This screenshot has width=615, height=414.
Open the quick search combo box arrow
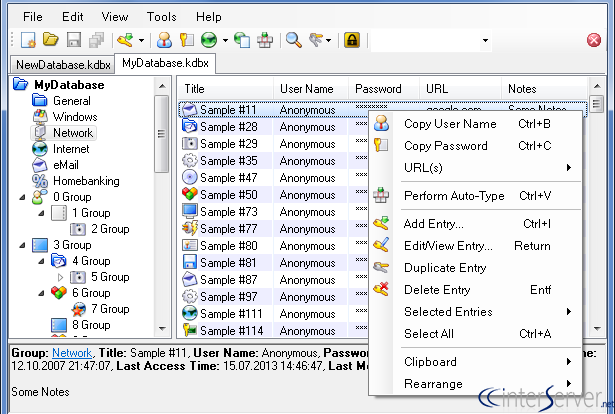tap(485, 40)
